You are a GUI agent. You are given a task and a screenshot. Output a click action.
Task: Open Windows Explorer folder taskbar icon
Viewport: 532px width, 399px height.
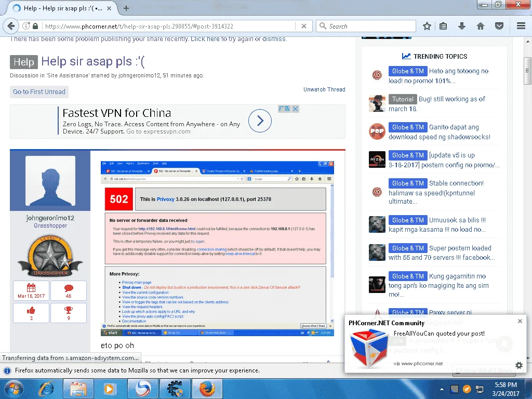(x=77, y=389)
